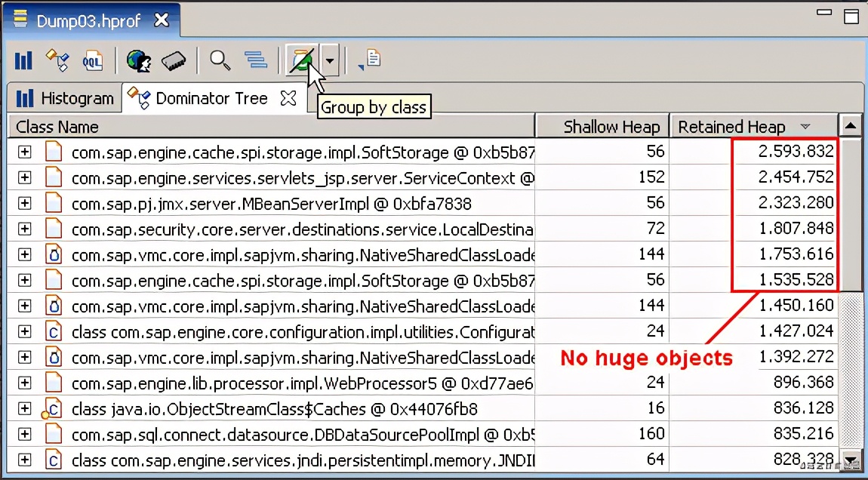The width and height of the screenshot is (868, 480).
Task: Close the Dominator Tree tab
Action: (288, 98)
